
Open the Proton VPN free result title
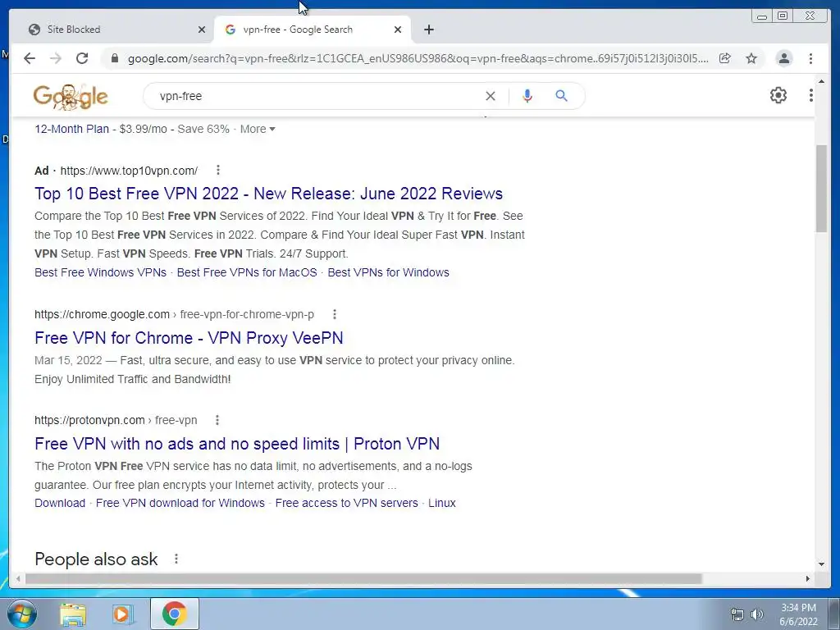(x=237, y=444)
